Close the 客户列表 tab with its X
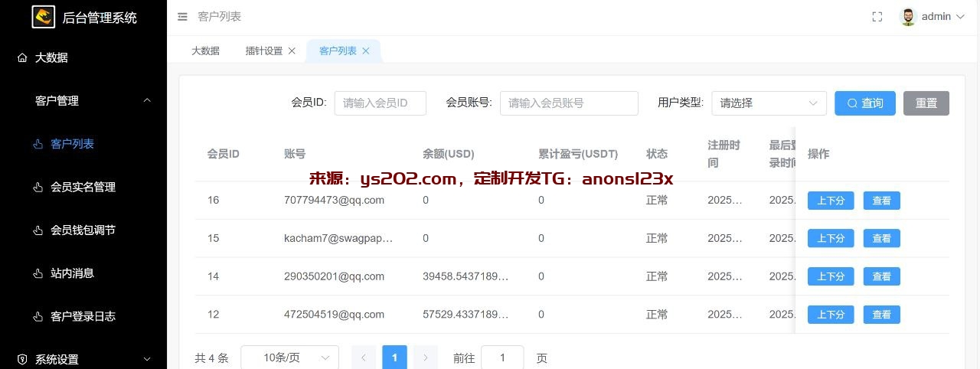 tap(366, 51)
